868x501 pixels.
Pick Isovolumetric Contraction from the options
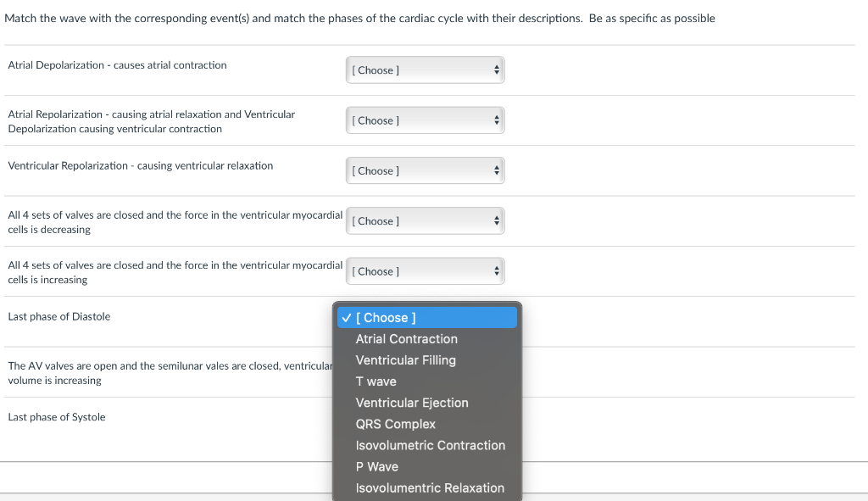tap(430, 445)
